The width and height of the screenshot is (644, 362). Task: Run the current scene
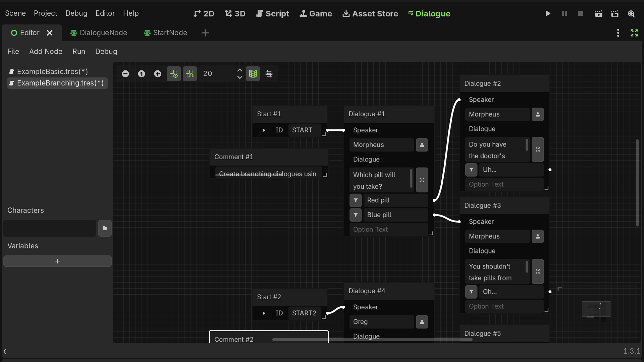598,14
